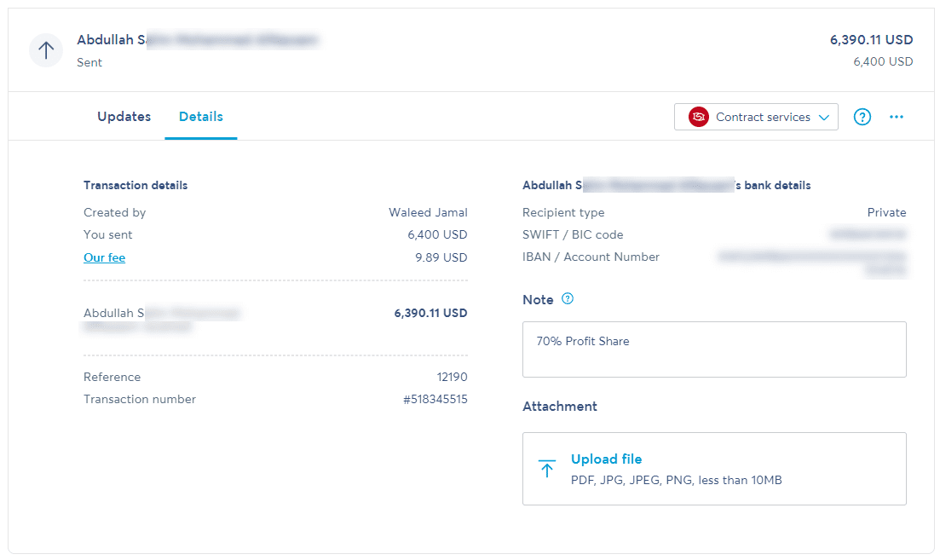Click the attachment upload box
The image size is (940, 560).
714,469
